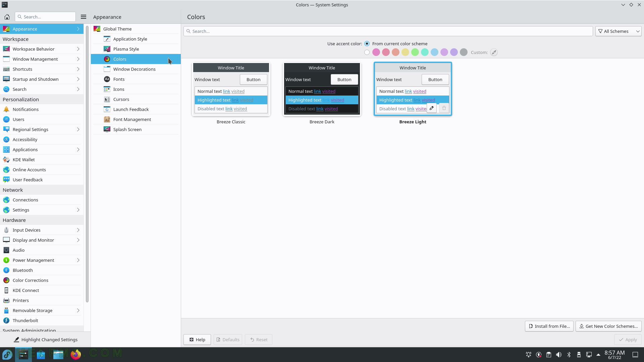Open Bluetooth settings in sidebar

[42, 270]
